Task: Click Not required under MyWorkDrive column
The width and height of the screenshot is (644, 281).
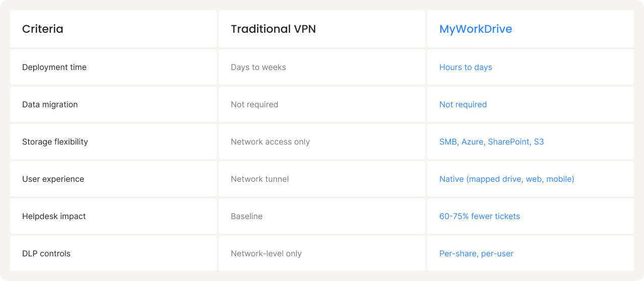Action: point(463,105)
